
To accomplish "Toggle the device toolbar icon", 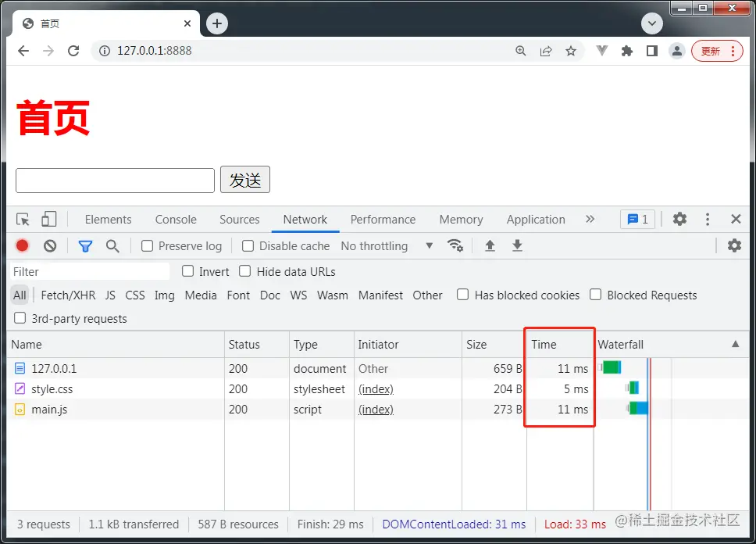I will [48, 219].
